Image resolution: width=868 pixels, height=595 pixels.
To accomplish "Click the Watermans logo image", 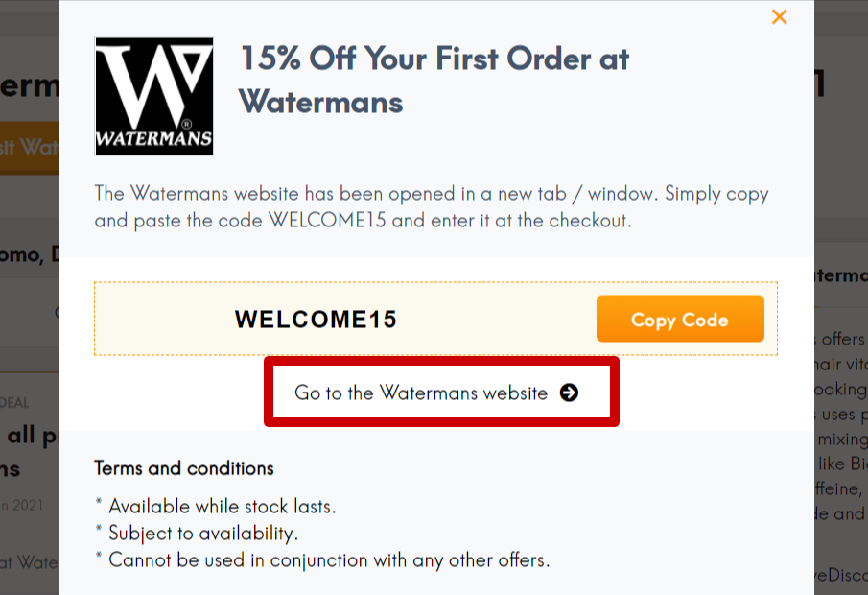I will (153, 96).
